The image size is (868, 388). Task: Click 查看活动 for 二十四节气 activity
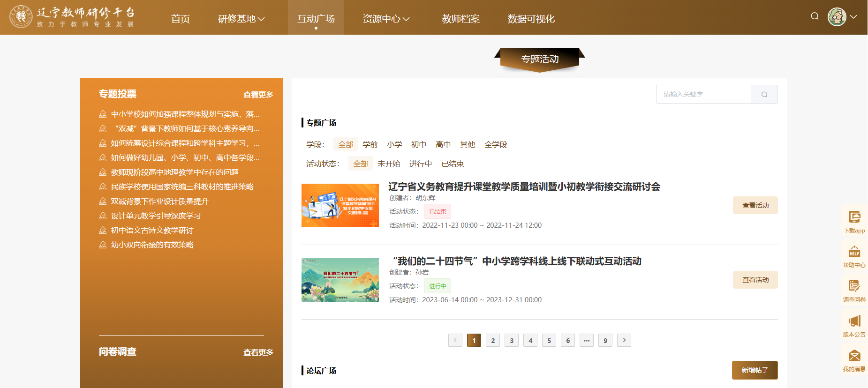pos(755,280)
